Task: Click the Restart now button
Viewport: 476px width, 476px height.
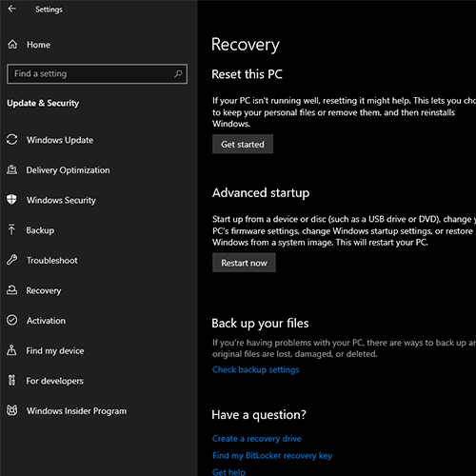Action: coord(244,263)
